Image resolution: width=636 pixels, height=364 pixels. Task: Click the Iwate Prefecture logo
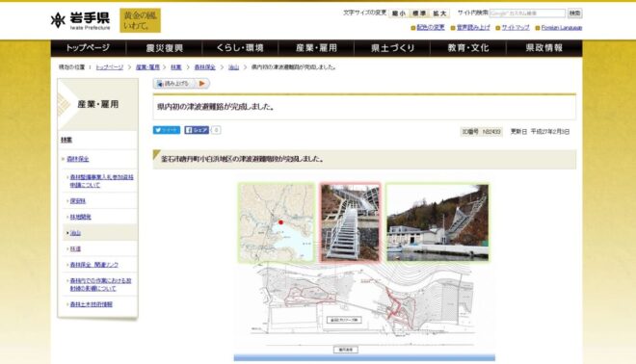(80, 20)
